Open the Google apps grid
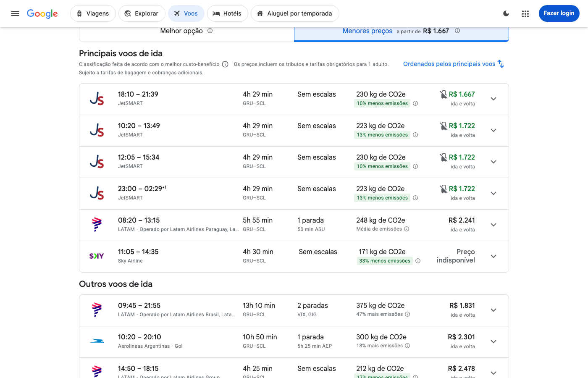 tap(525, 13)
